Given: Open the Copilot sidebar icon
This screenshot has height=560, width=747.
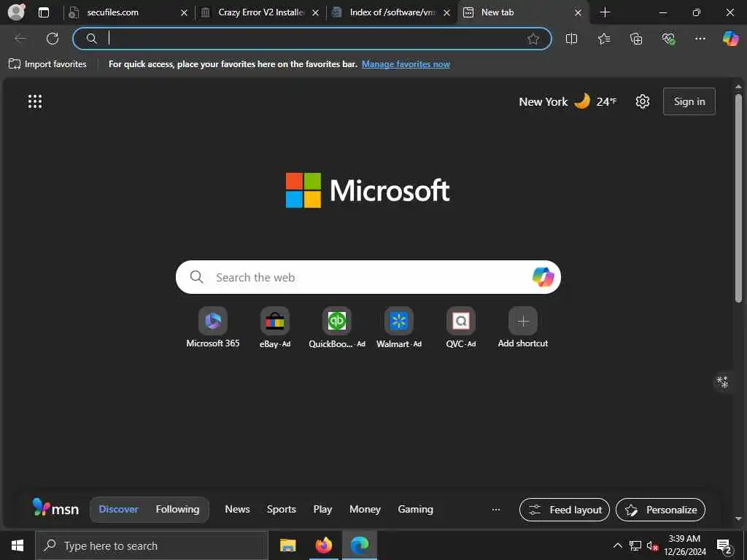Looking at the screenshot, I should [x=730, y=39].
